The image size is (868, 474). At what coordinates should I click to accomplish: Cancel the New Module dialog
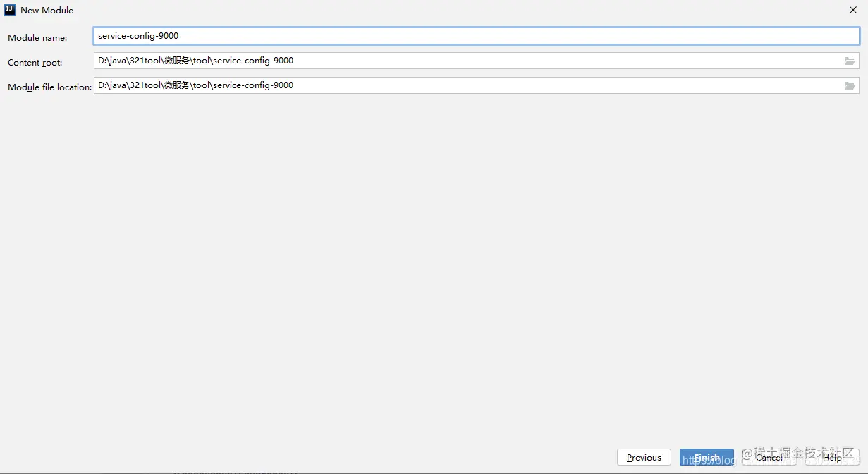[769, 457]
